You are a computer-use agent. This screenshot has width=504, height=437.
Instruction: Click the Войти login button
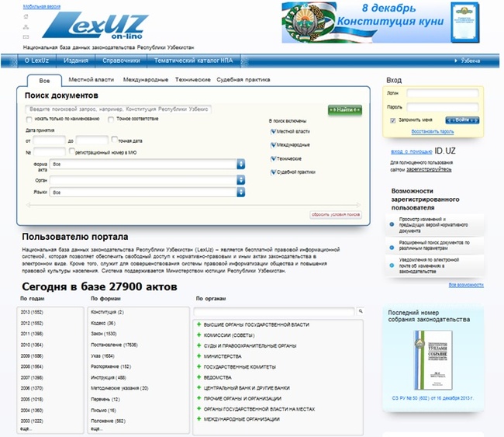pyautogui.click(x=462, y=120)
